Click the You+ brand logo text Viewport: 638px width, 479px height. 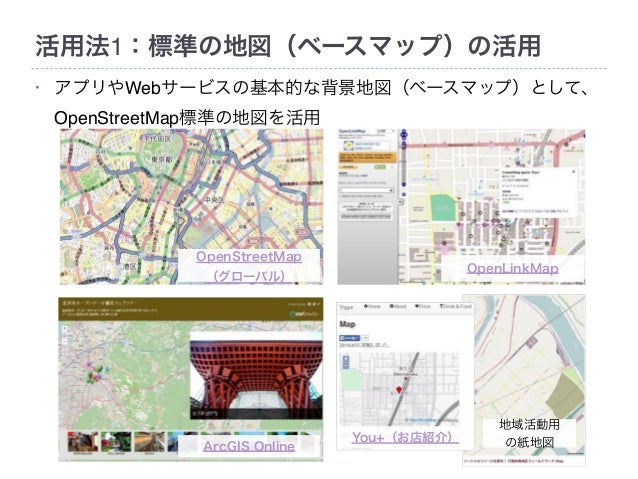click(347, 308)
